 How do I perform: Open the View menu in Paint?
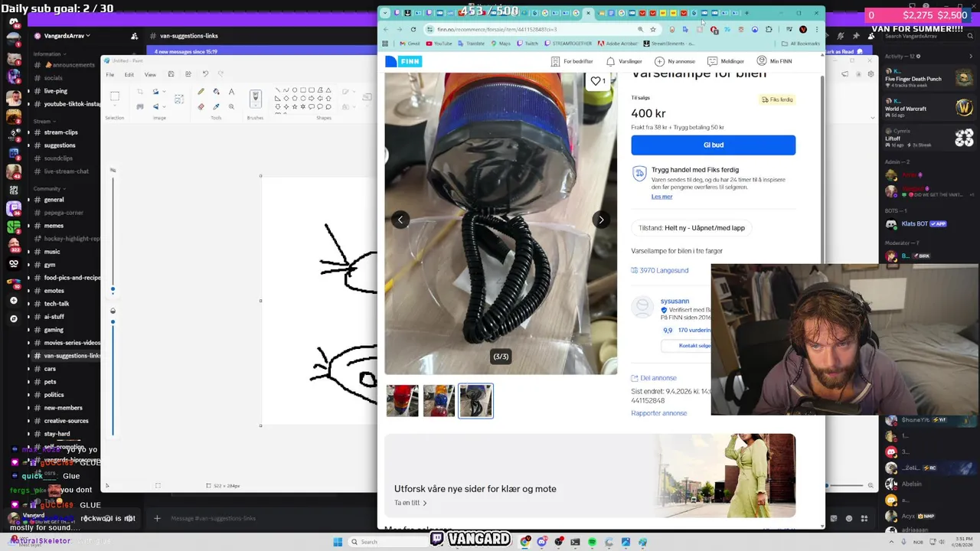[x=150, y=74]
